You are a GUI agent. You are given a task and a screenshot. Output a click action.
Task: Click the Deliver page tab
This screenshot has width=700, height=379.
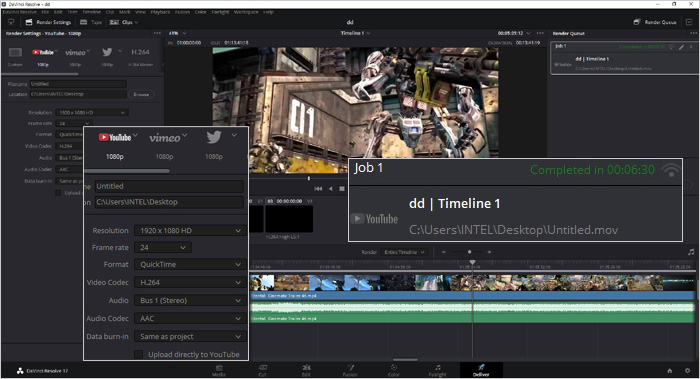point(481,371)
